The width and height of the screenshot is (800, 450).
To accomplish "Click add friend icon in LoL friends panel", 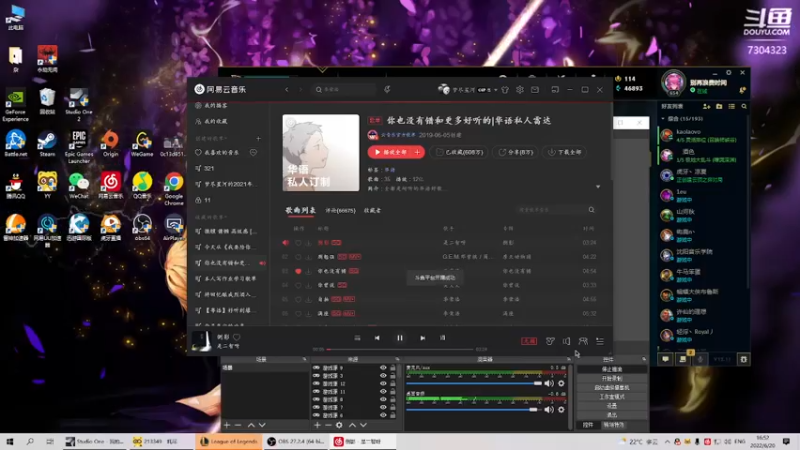I will point(707,107).
